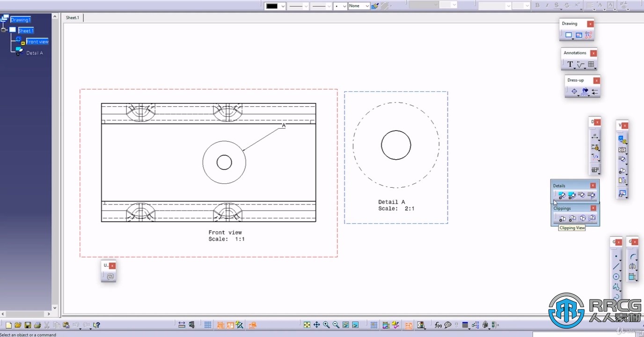Click the Zoom Out icon

click(336, 325)
